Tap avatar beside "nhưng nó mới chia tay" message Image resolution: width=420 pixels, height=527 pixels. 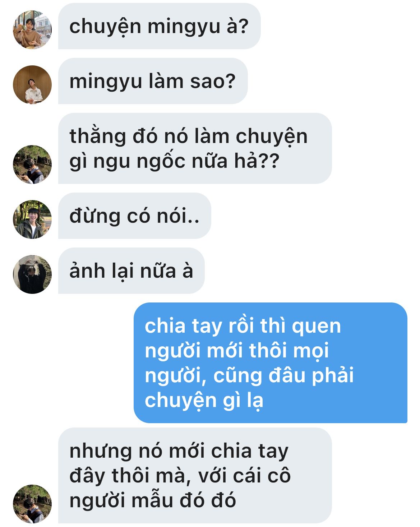(32, 504)
